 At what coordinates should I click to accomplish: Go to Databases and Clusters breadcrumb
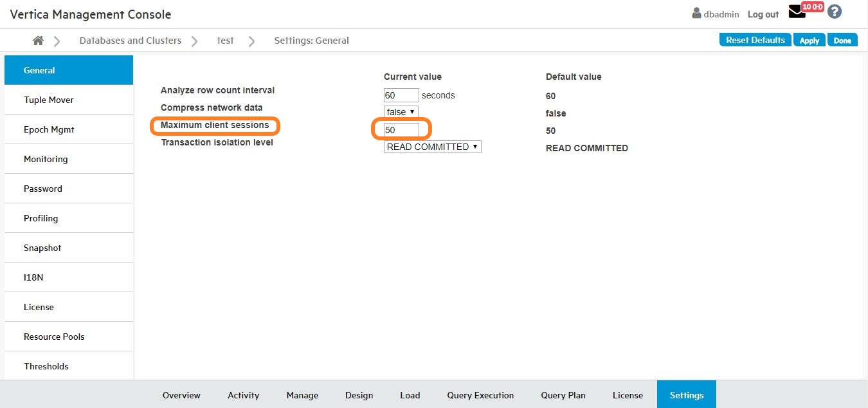(130, 41)
